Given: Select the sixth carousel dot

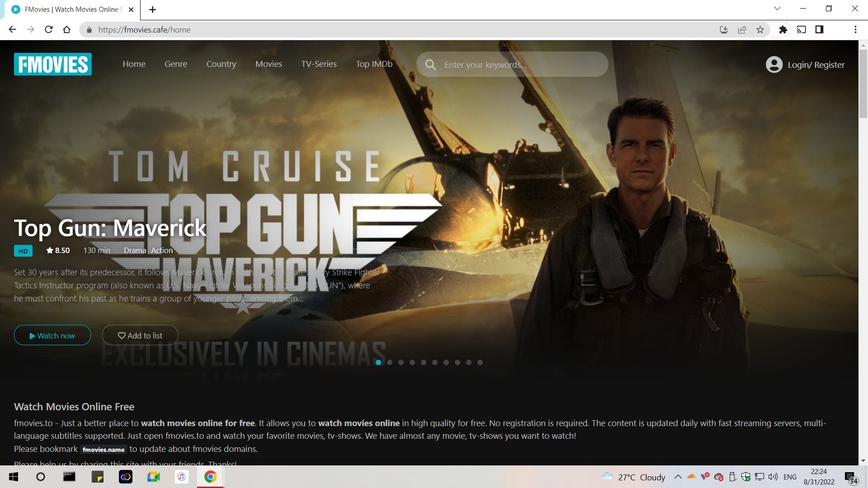Looking at the screenshot, I should point(435,362).
